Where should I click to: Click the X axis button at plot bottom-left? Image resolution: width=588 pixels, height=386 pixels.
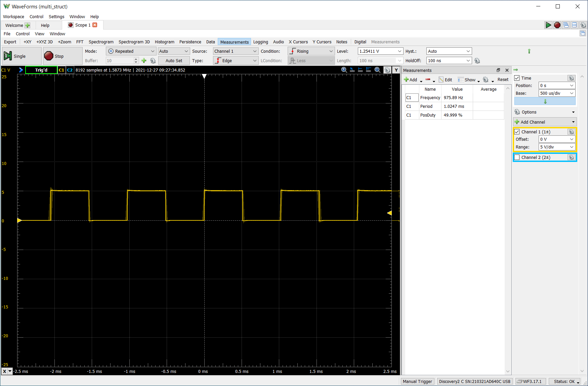[x=4, y=371]
